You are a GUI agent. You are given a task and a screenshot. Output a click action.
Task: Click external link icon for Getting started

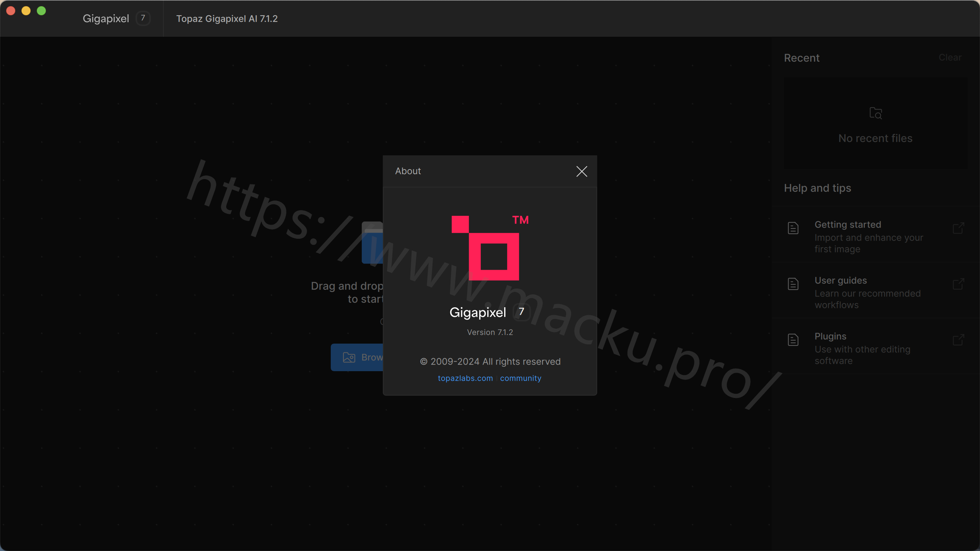(958, 228)
